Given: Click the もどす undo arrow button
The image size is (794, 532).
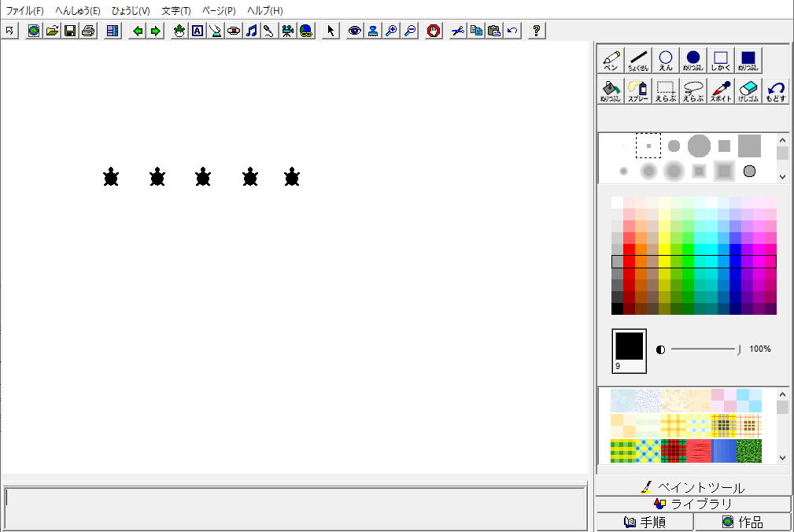Looking at the screenshot, I should (x=776, y=91).
